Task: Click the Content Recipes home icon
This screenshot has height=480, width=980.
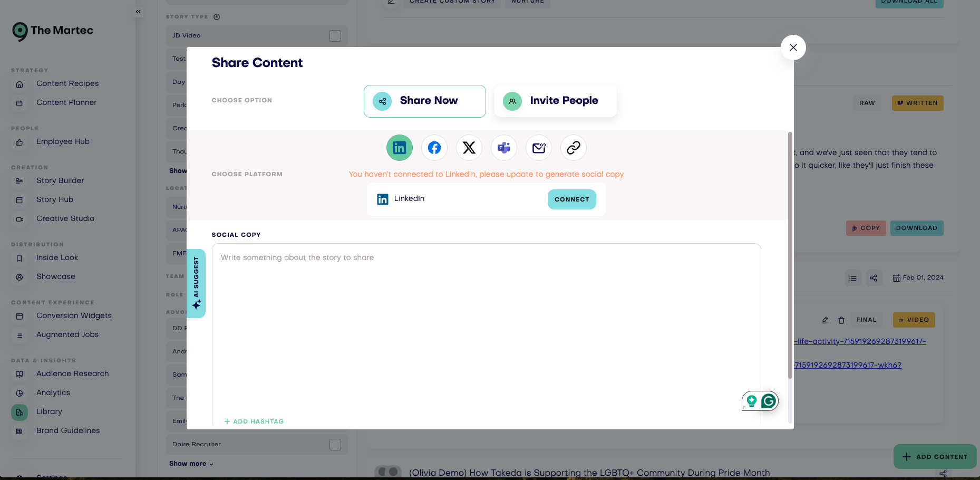Action: coord(20,84)
